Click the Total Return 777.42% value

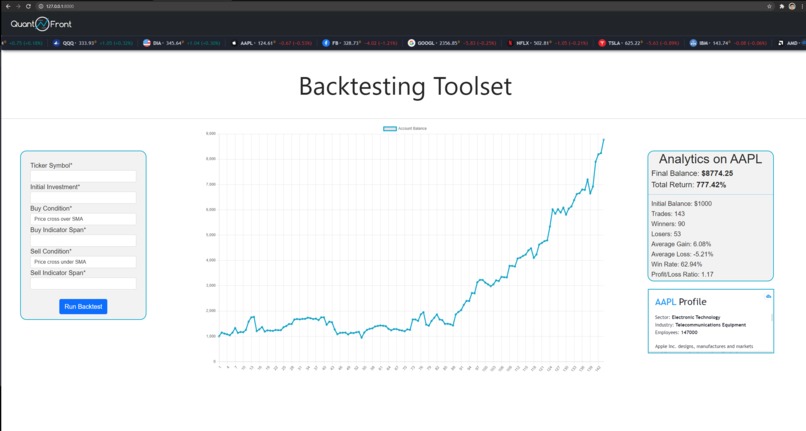(x=711, y=185)
